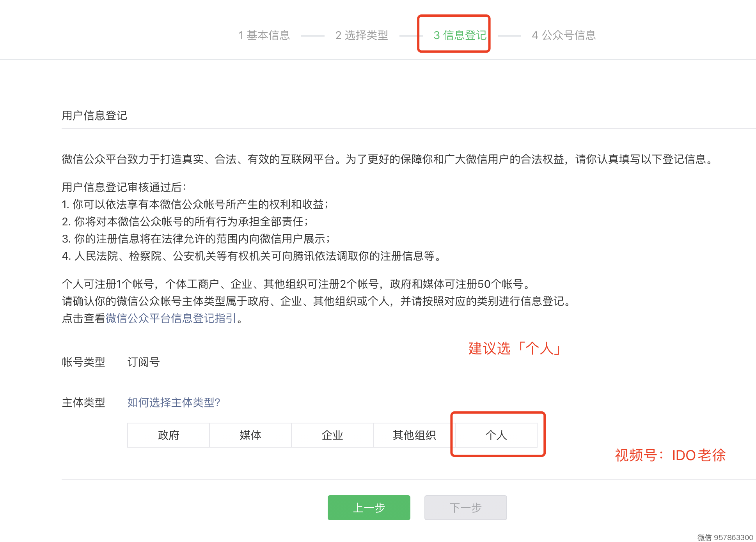Click the 订阅号 account type value
Image resolution: width=756 pixels, height=542 pixels.
(144, 362)
